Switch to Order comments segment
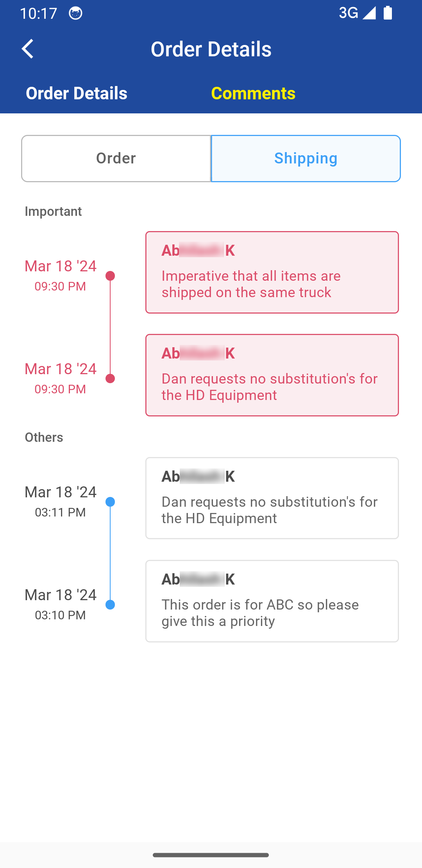Screen dimensions: 422x868 [116, 158]
